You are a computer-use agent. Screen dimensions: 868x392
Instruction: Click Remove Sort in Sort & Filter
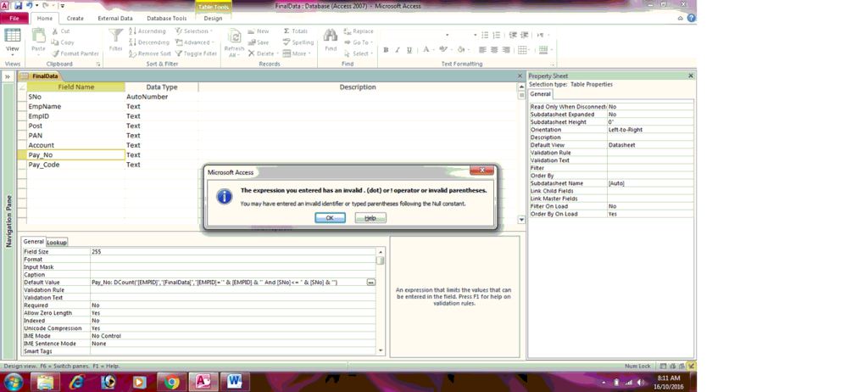149,53
